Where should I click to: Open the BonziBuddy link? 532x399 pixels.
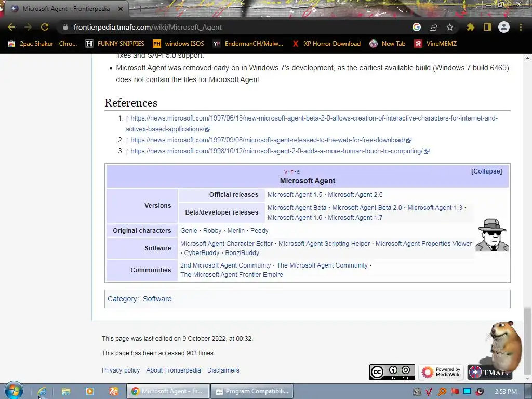pyautogui.click(x=242, y=253)
